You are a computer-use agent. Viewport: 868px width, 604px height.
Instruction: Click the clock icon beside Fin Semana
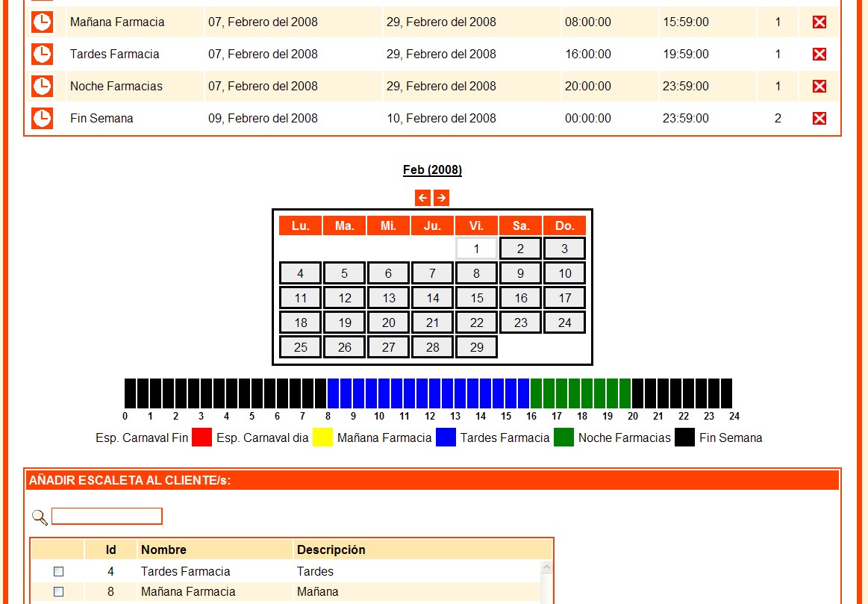click(43, 119)
